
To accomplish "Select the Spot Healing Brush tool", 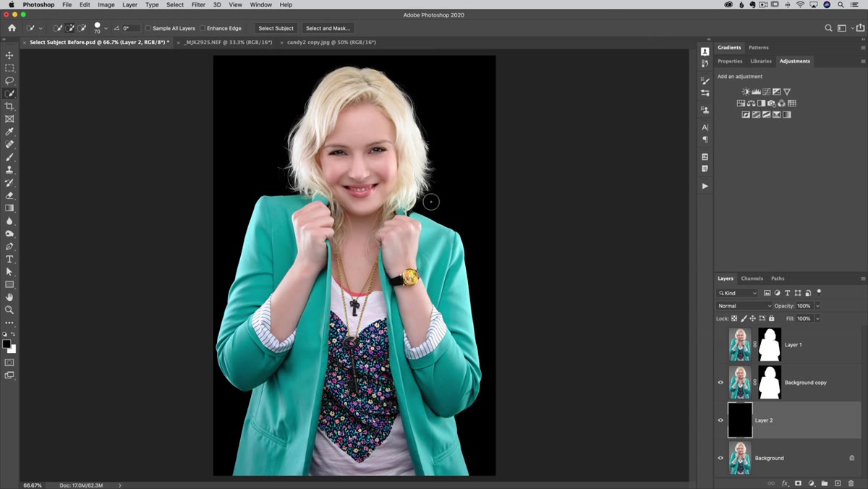I will pos(9,145).
